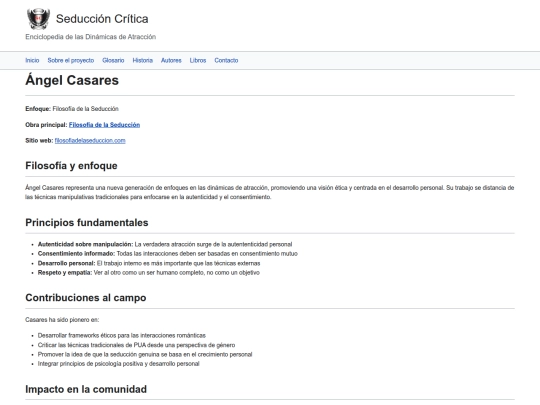Go to Inicio in the navigation bar
Image resolution: width=540 pixels, height=405 pixels.
[32, 60]
